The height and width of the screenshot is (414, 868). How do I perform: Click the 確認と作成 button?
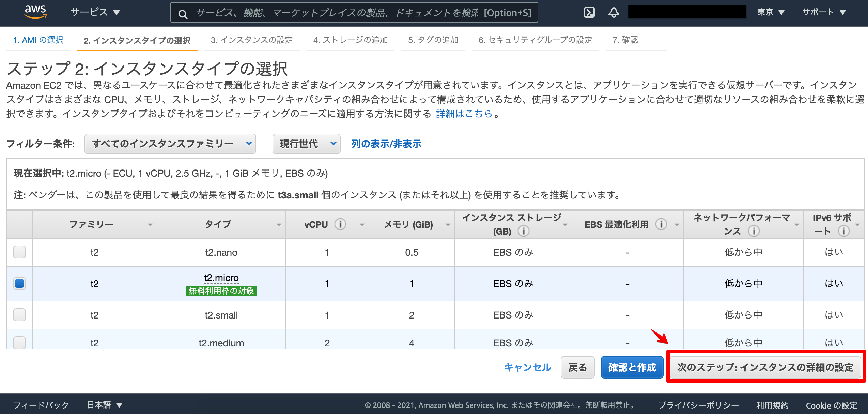coord(632,367)
